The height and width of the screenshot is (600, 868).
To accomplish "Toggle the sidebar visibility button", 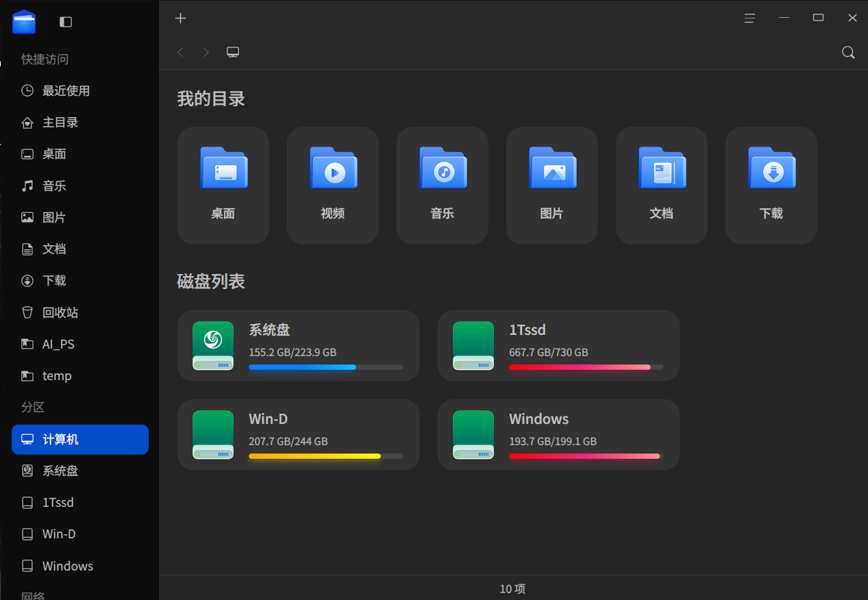I will point(66,22).
